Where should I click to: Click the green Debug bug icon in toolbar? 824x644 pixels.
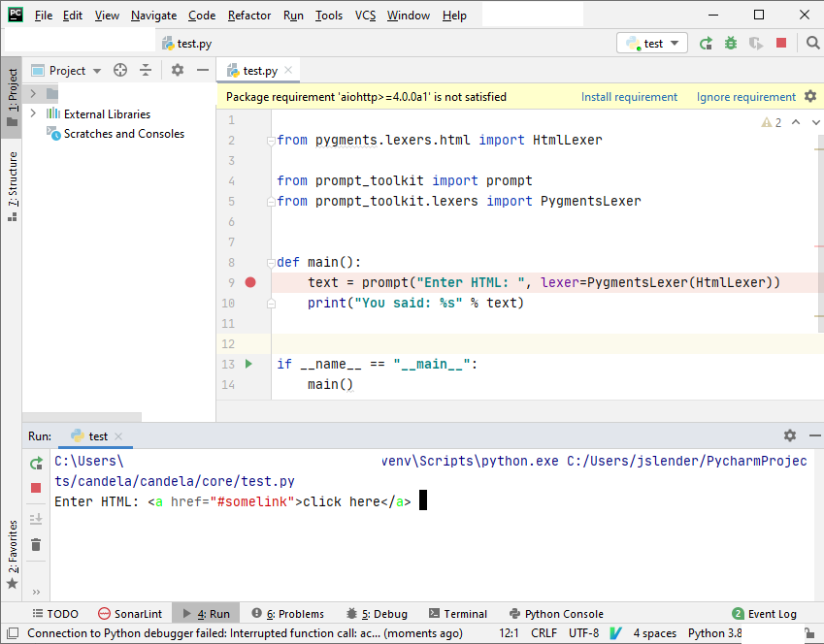pos(731,43)
